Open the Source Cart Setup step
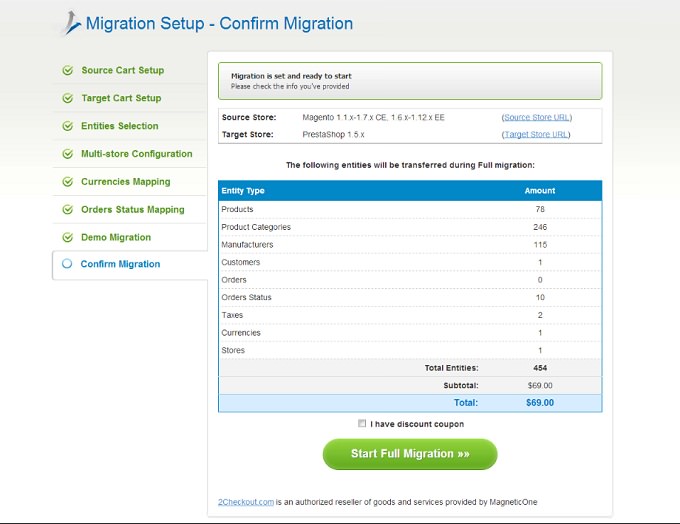Image resolution: width=680 pixels, height=524 pixels. point(123,70)
